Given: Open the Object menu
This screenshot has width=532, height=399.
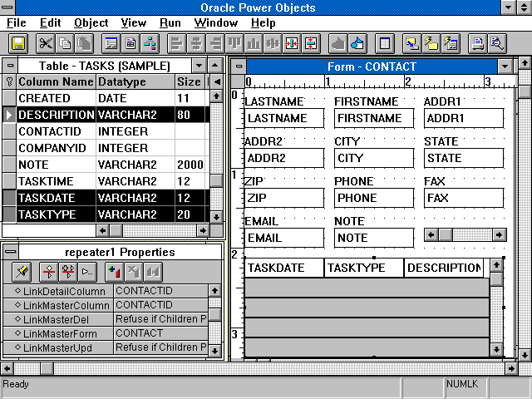Looking at the screenshot, I should 91,22.
